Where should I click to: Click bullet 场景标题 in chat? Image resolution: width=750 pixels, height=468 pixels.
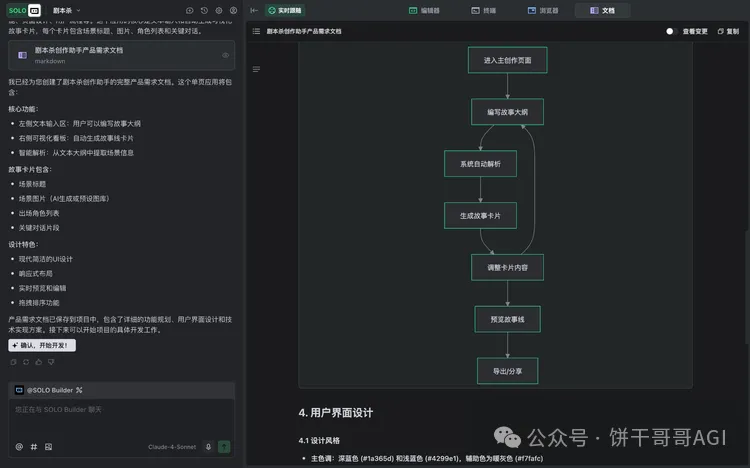33,184
